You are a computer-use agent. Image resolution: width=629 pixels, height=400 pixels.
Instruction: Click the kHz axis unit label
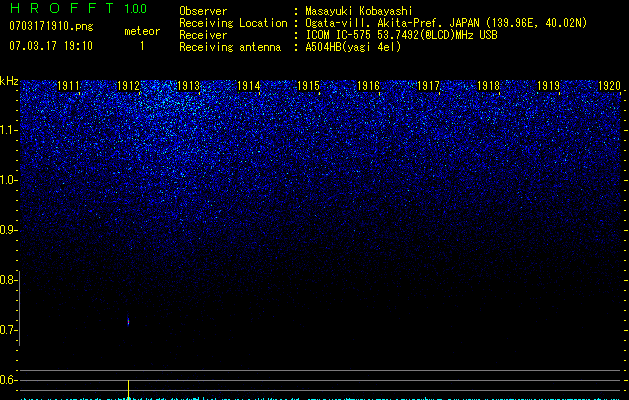pyautogui.click(x=9, y=81)
